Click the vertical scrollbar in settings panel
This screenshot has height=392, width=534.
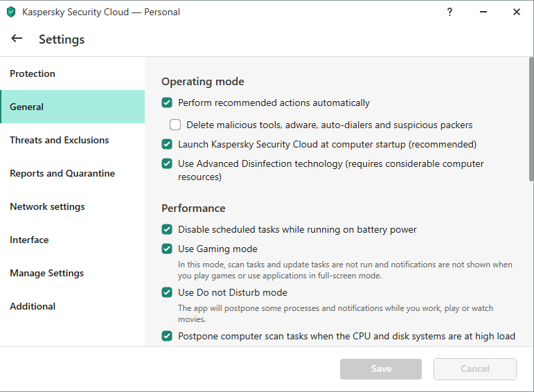point(531,118)
